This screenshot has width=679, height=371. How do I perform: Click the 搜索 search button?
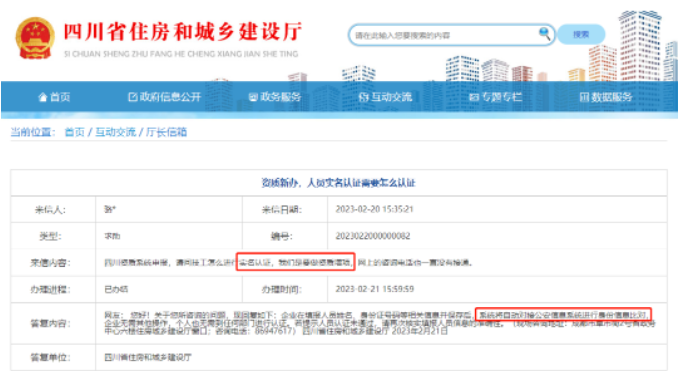[581, 34]
